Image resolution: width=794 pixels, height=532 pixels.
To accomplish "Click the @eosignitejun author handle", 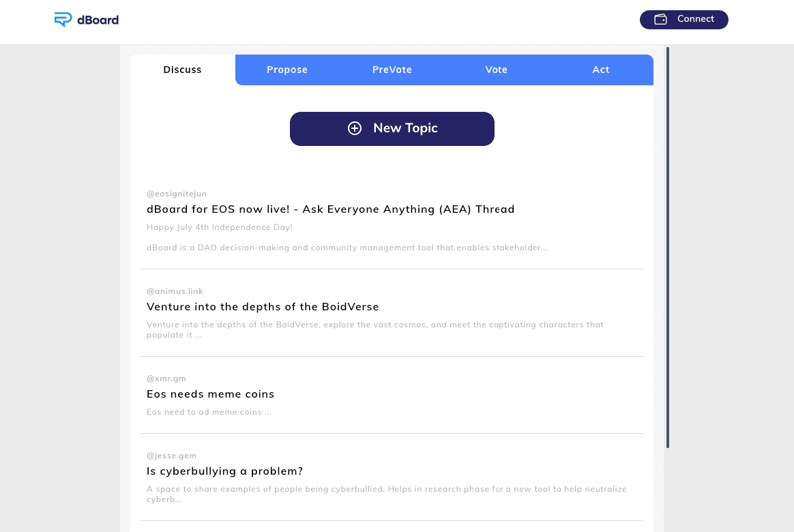I will point(176,194).
